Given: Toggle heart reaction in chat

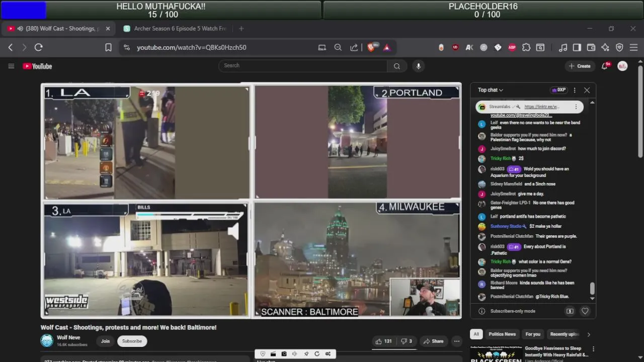Looking at the screenshot, I should tap(585, 311).
